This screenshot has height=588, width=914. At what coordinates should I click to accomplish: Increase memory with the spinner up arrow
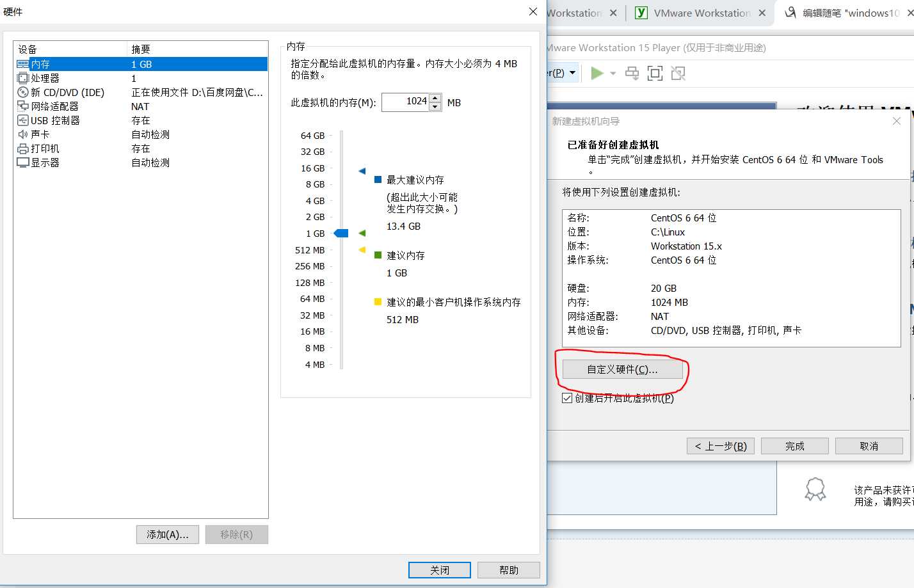coord(435,99)
